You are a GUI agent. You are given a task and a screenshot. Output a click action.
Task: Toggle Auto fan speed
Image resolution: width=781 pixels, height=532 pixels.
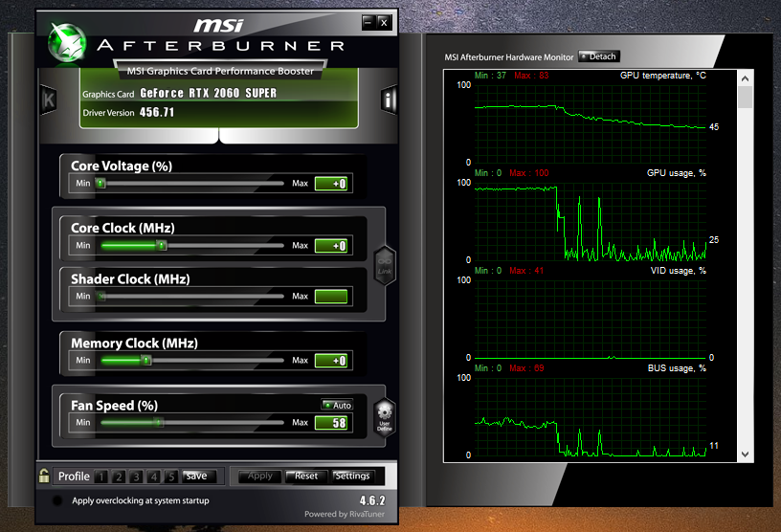pyautogui.click(x=337, y=405)
